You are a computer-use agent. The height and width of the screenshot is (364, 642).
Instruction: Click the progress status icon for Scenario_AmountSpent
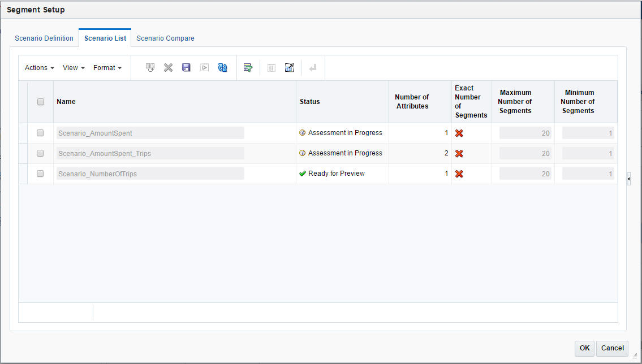pyautogui.click(x=303, y=132)
